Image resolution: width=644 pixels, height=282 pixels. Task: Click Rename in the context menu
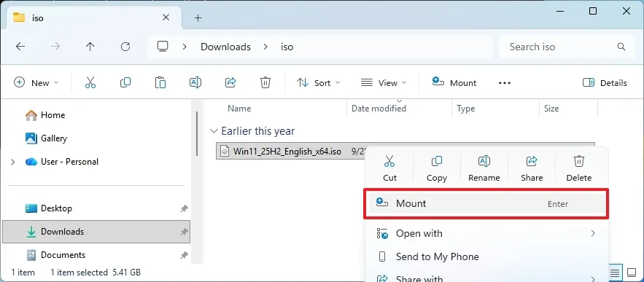point(484,168)
